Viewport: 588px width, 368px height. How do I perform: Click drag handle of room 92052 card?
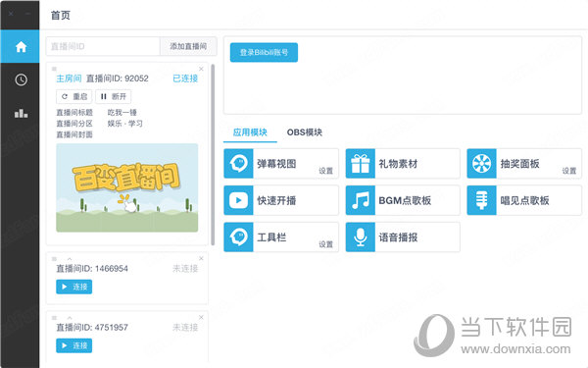pos(54,69)
